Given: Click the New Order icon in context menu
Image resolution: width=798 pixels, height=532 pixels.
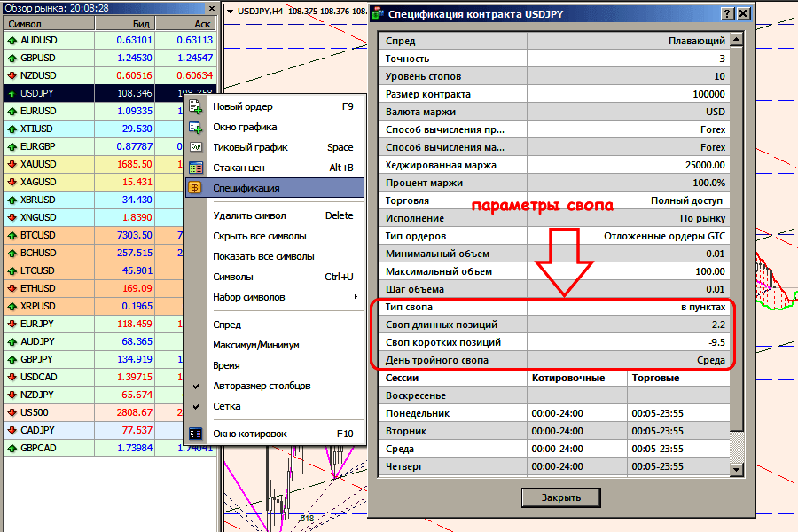Looking at the screenshot, I should click(x=196, y=106).
